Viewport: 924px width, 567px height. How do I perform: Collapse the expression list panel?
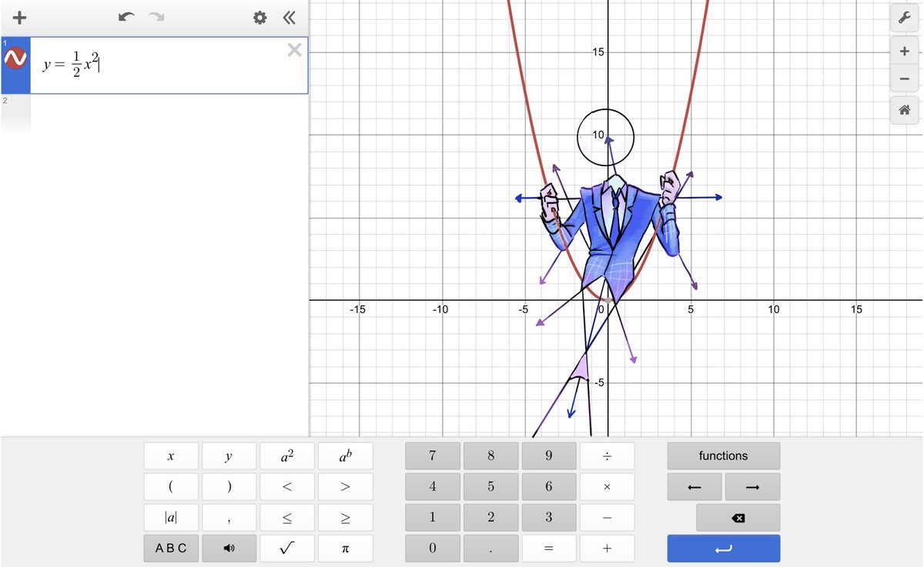click(289, 17)
